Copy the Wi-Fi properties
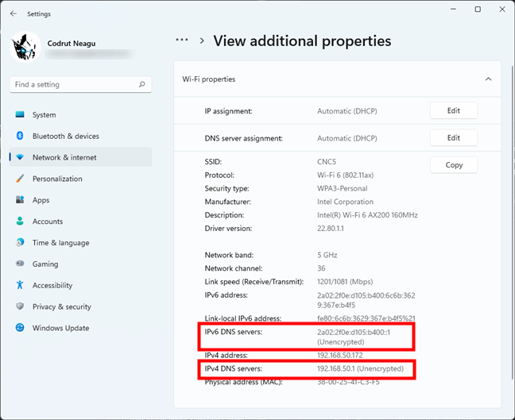 (x=454, y=165)
